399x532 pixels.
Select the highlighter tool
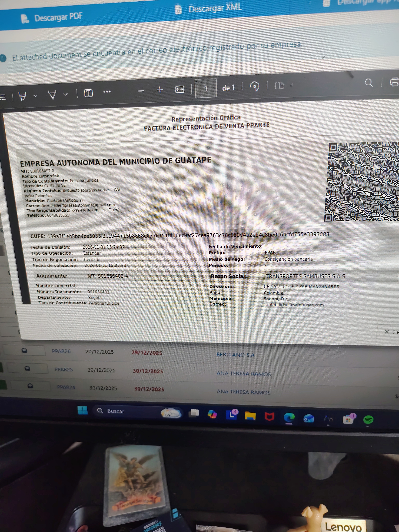22,96
